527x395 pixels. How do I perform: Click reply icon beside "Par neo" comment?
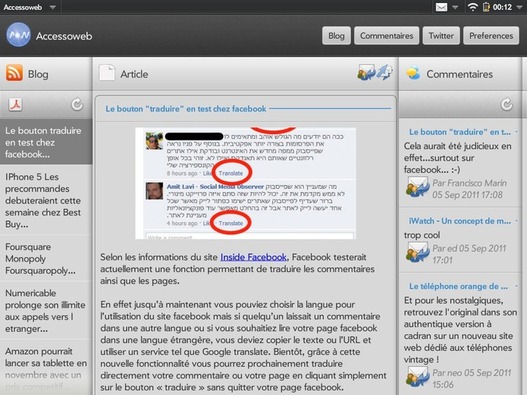pos(417,377)
